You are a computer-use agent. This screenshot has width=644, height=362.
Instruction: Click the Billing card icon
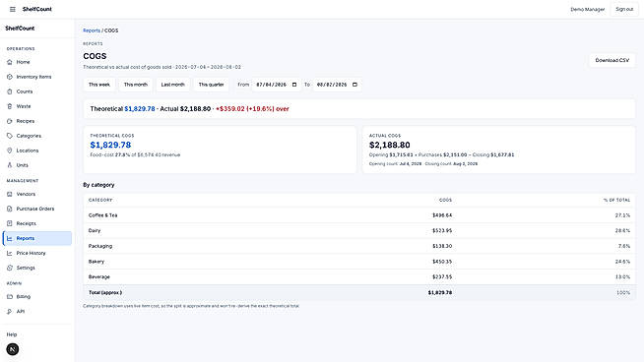[x=10, y=297]
